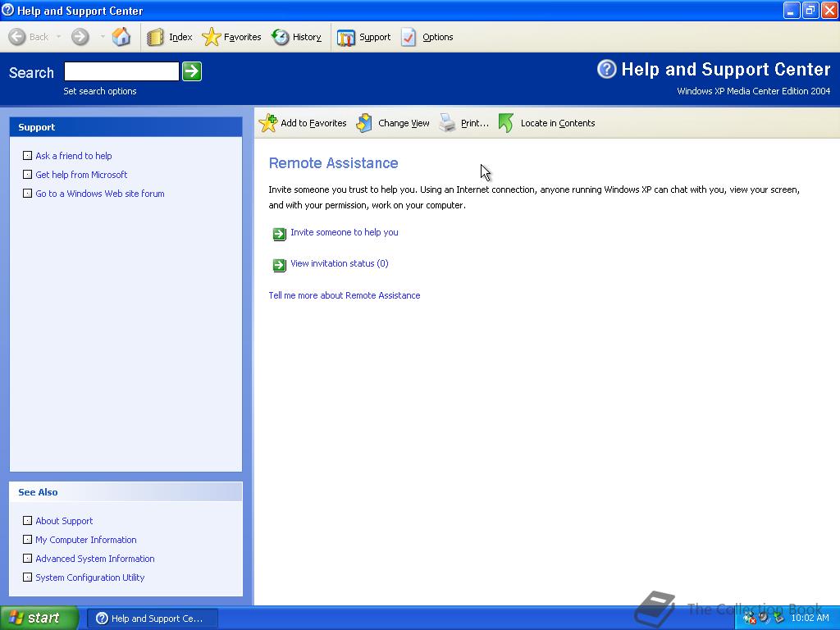Open the History clock icon
840x630 pixels.
pos(280,37)
